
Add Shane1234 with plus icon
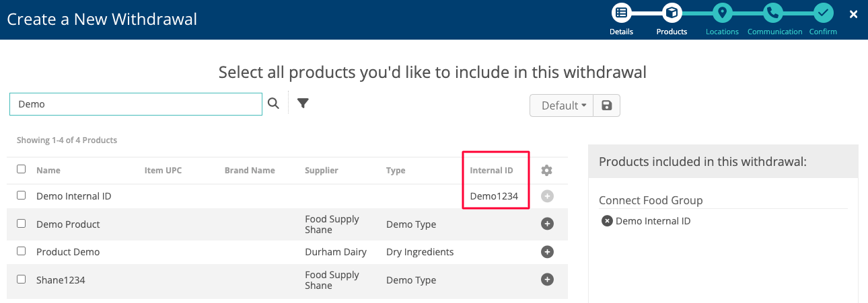[547, 280]
